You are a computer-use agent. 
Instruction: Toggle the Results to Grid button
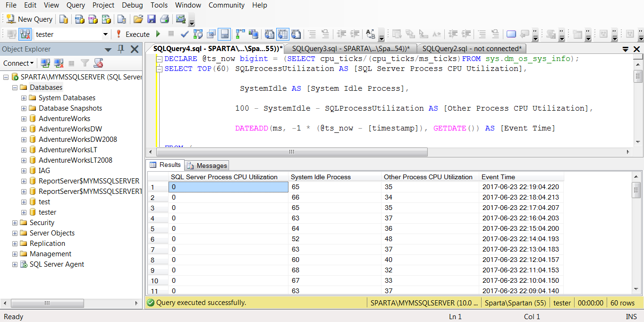point(282,34)
